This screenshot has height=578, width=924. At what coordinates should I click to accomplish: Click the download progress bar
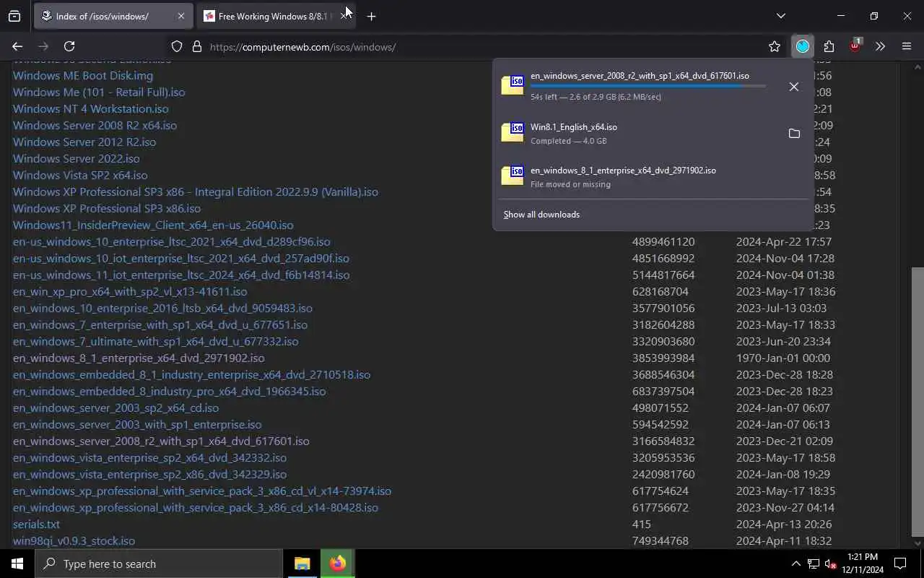648,86
